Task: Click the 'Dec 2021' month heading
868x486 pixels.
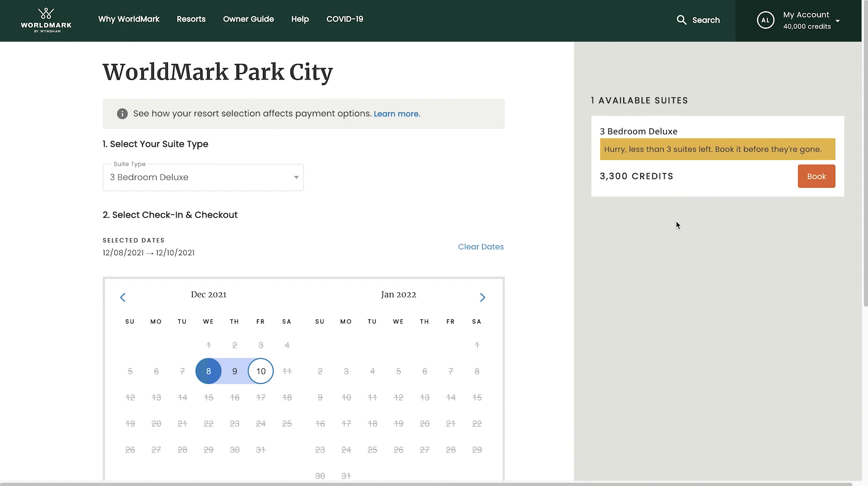Action: coord(208,294)
